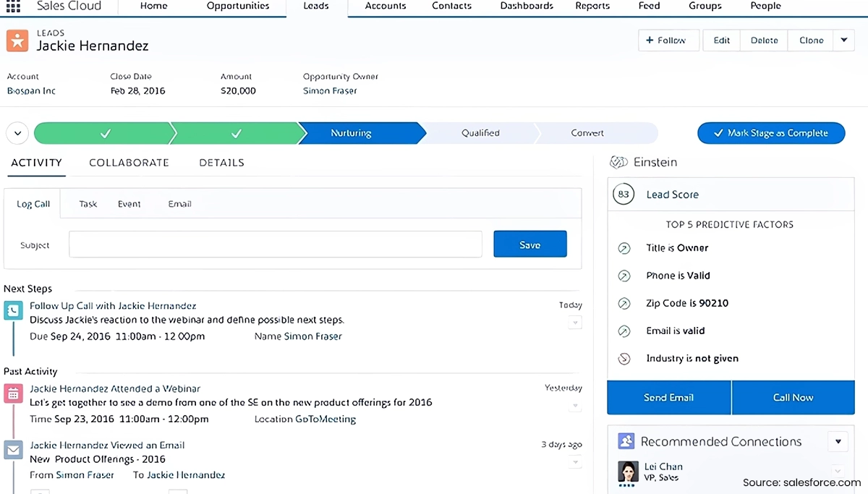Click Mark Stage as Complete
Viewport: 868px width, 494px height.
coord(771,133)
